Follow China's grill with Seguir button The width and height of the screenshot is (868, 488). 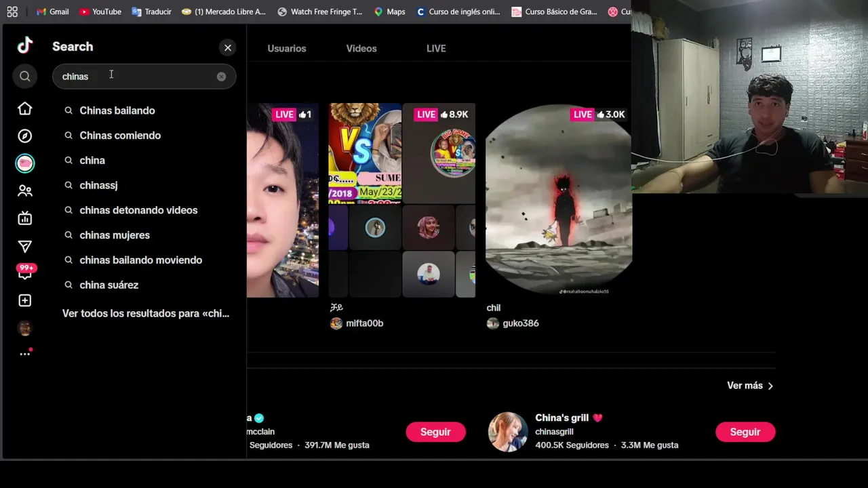(x=745, y=432)
